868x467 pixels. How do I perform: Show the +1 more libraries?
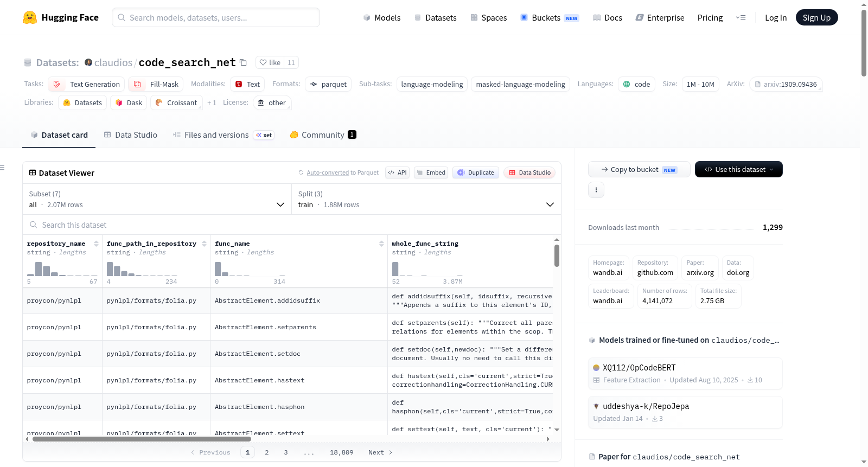pos(212,103)
